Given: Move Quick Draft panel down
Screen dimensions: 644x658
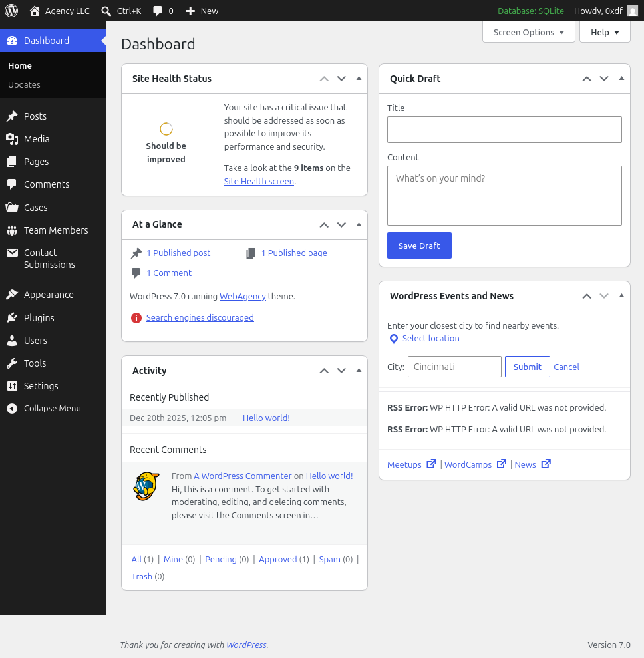Looking at the screenshot, I should coord(604,79).
